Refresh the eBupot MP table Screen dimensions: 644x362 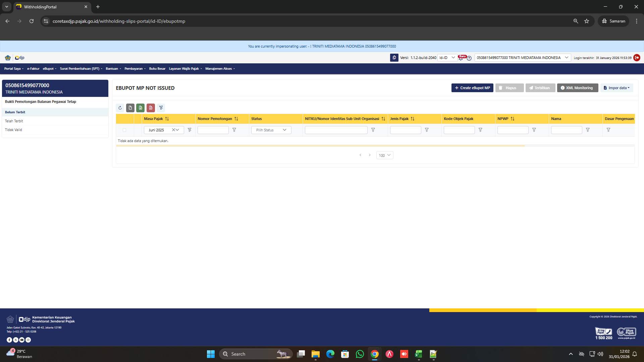[x=120, y=108]
